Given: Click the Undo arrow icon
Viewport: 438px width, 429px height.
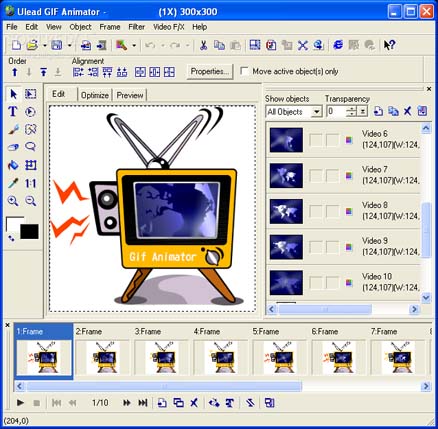Looking at the screenshot, I should point(150,45).
